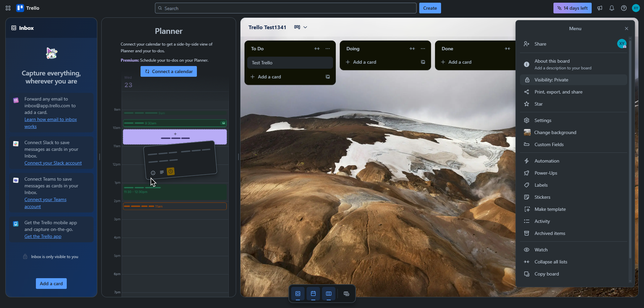Click the menu panel scrollbar
The width and height of the screenshot is (644, 308).
click(630, 149)
